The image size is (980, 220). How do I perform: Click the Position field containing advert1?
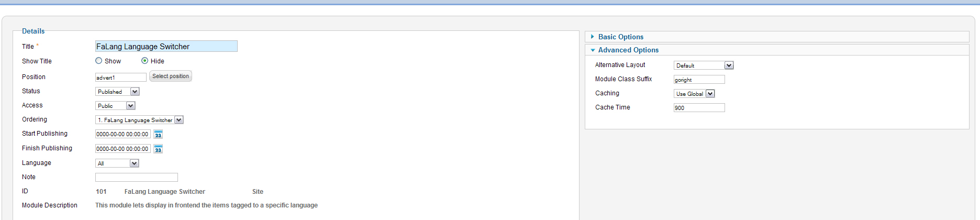pyautogui.click(x=121, y=78)
